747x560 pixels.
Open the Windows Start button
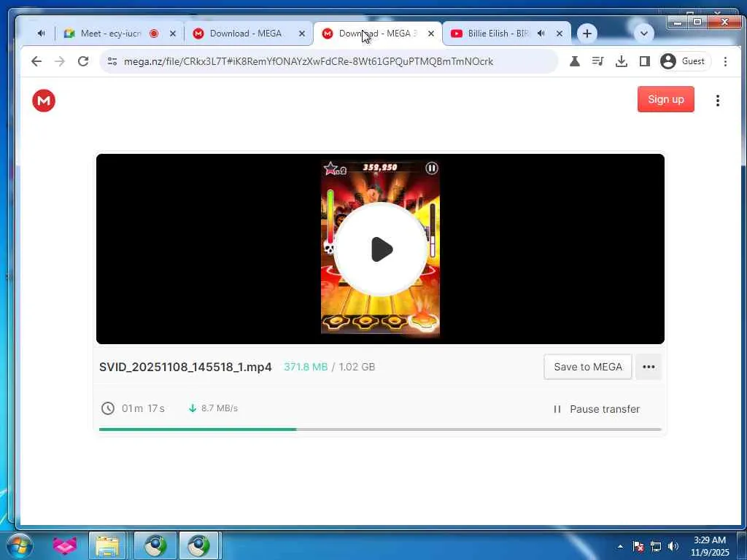pos(19,545)
